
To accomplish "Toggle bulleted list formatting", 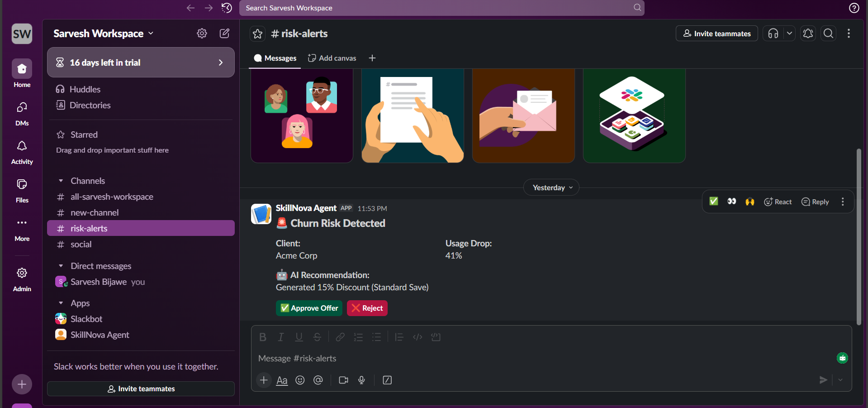I will (376, 337).
